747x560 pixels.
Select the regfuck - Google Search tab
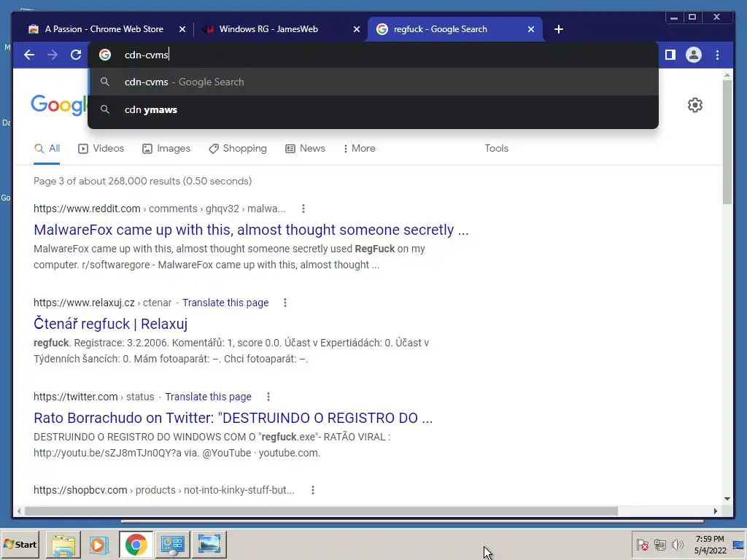454,29
